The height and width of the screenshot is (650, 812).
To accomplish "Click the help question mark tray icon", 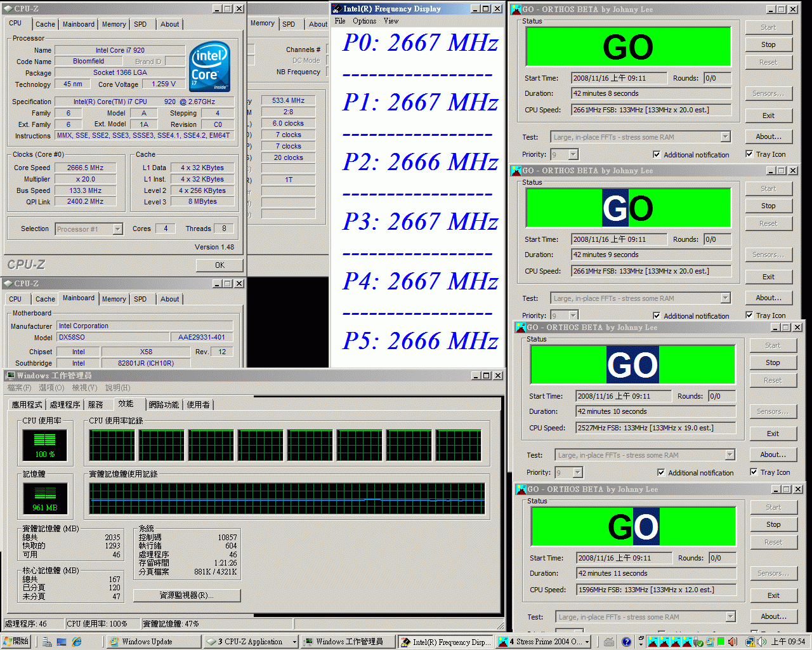I will [626, 642].
